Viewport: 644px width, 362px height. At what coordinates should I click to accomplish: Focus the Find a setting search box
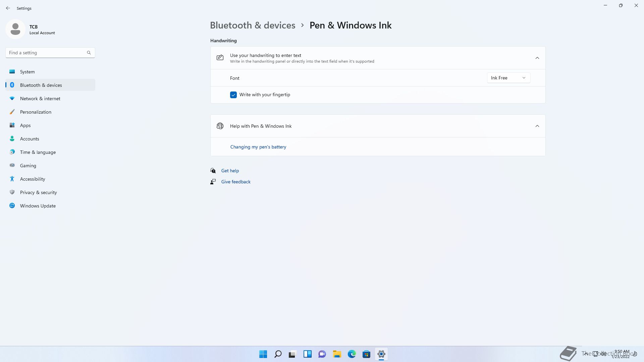click(50, 53)
